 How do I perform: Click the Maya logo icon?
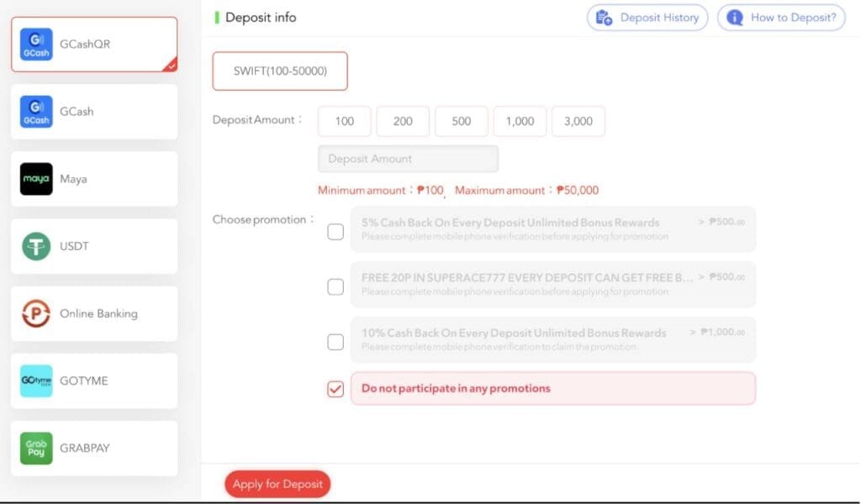click(x=36, y=179)
